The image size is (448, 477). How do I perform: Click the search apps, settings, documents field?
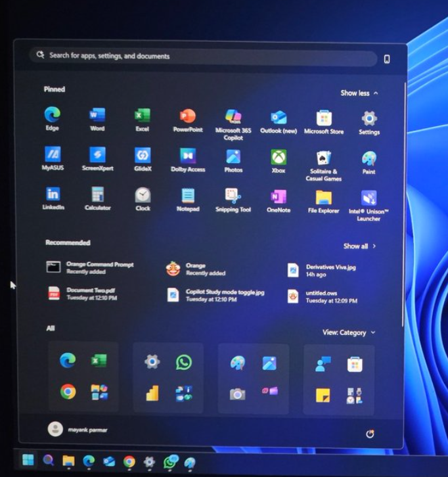pos(203,57)
